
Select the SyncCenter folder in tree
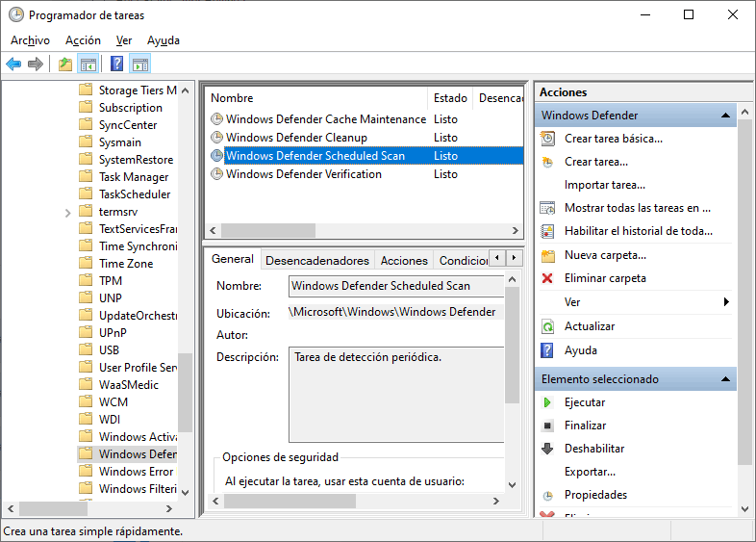pyautogui.click(x=128, y=125)
